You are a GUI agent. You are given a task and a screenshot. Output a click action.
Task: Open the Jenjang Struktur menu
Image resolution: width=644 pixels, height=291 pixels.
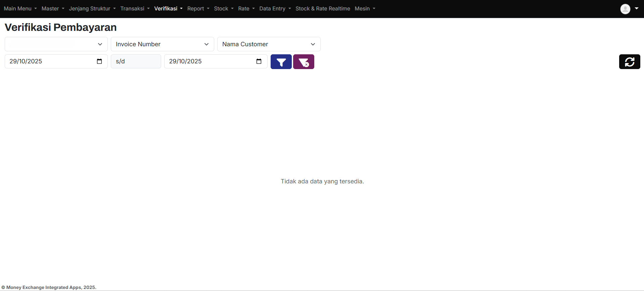[92, 9]
